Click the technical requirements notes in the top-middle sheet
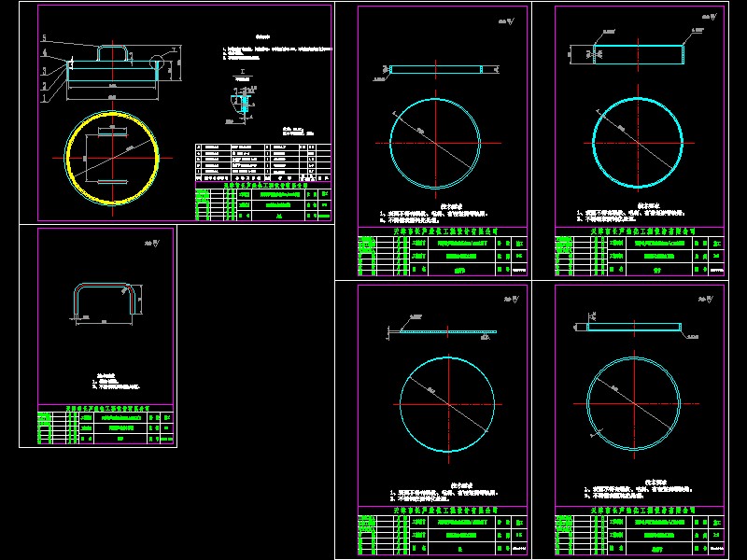 tap(433, 214)
